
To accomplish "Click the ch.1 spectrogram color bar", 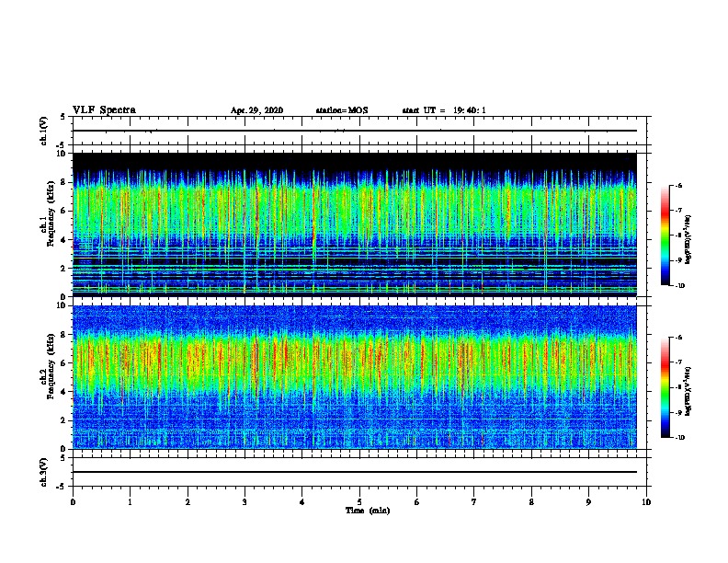I will [665, 236].
